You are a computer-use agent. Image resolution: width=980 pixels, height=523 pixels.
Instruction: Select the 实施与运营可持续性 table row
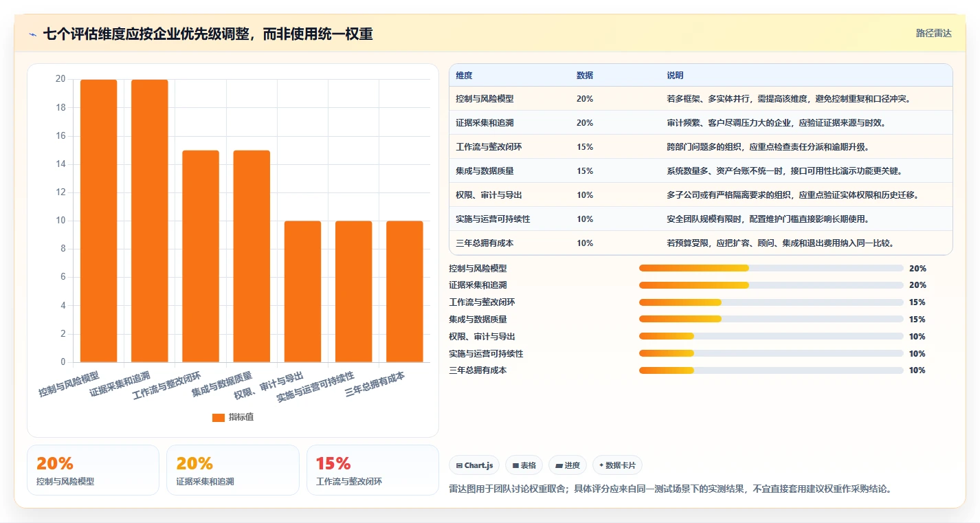(x=700, y=219)
